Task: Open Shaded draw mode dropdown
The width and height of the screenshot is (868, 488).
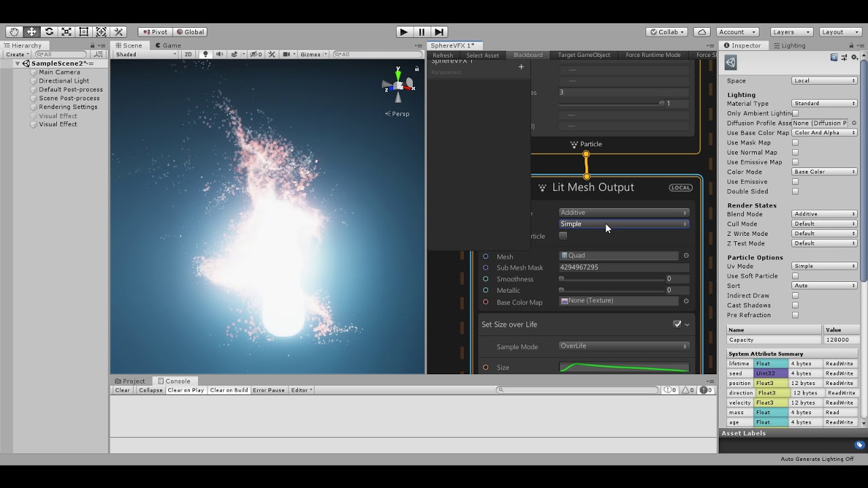Action: point(146,54)
